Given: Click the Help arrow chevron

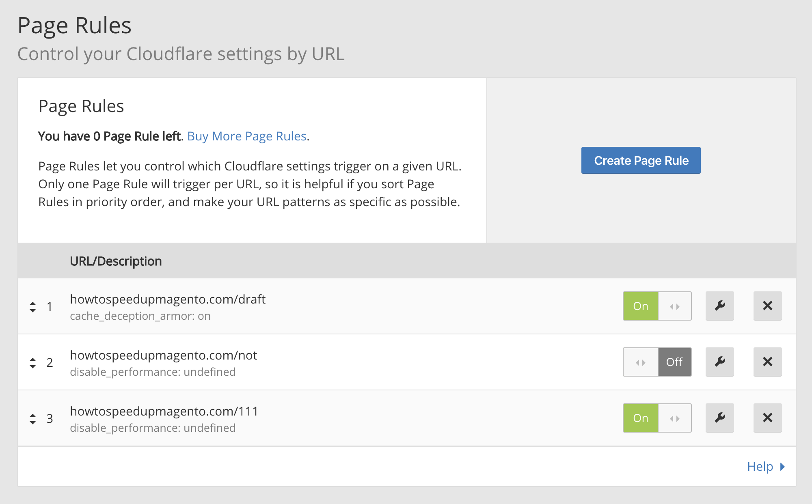Looking at the screenshot, I should 782,467.
